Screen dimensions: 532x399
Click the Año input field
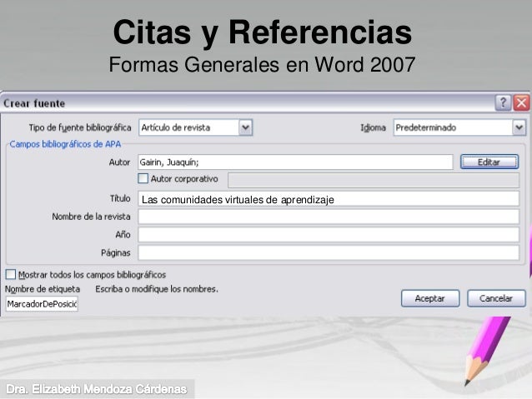coord(329,235)
